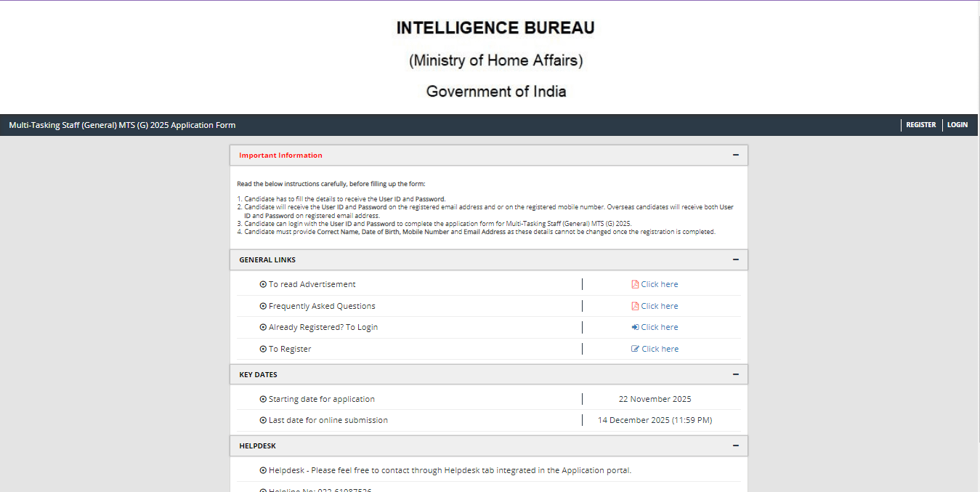
Task: Click the PDF icon for Frequently Asked Questions
Action: (x=635, y=305)
